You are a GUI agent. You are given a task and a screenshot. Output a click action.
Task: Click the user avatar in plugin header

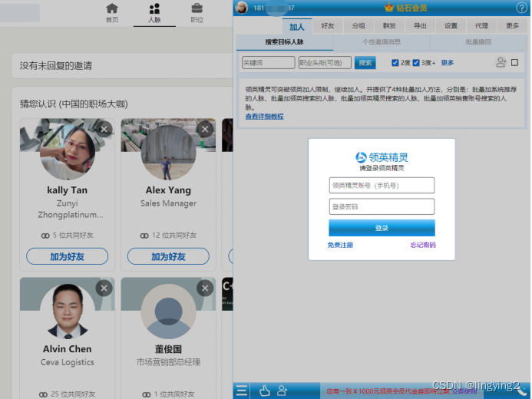click(242, 8)
